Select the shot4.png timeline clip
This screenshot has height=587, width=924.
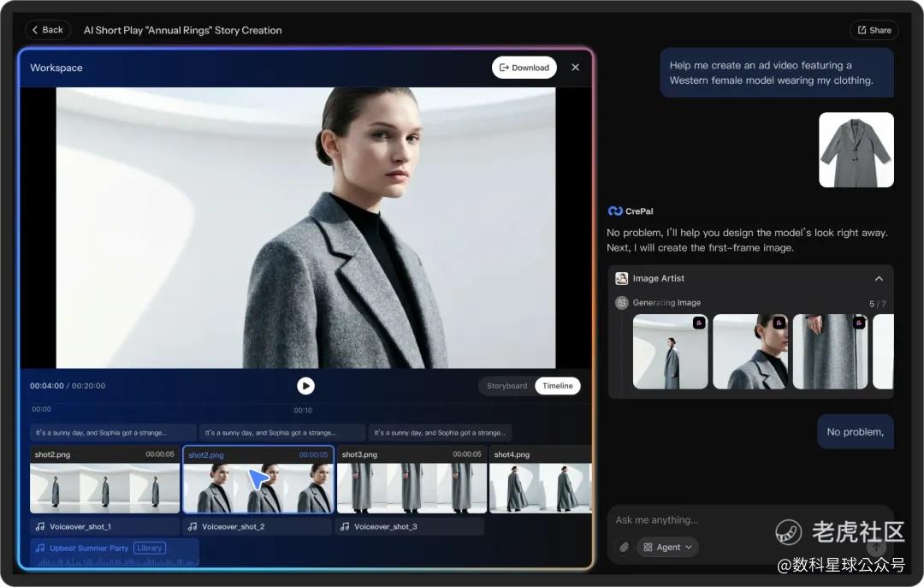(541, 480)
